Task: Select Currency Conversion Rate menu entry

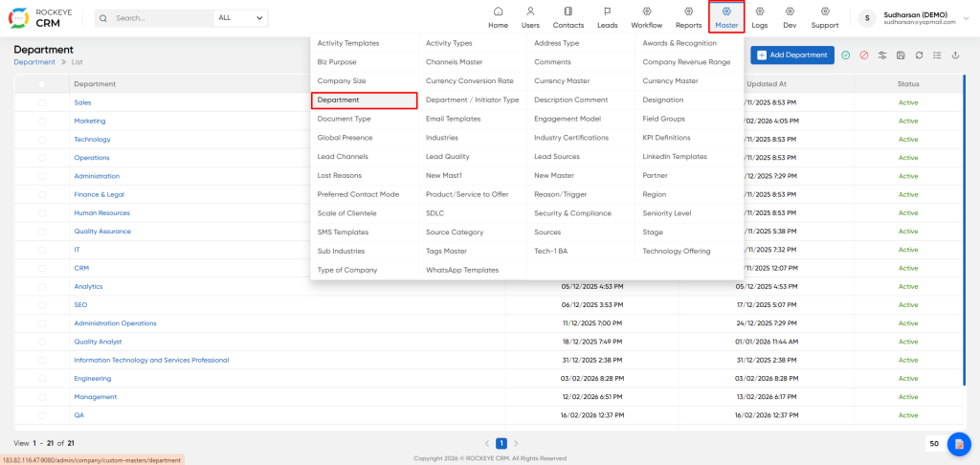Action: tap(469, 81)
